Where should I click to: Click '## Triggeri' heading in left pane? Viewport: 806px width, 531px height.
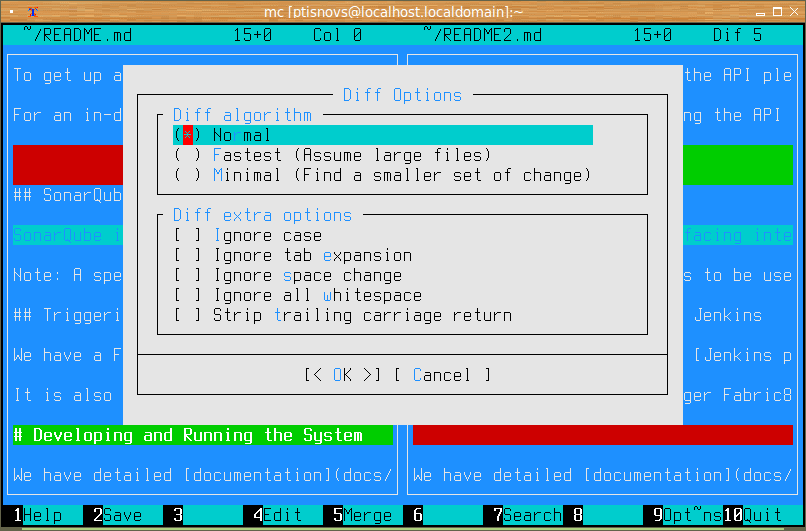coord(68,315)
